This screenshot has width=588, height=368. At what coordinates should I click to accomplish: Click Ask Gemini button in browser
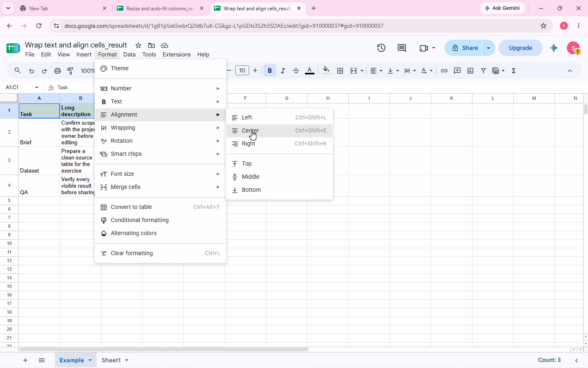(502, 8)
